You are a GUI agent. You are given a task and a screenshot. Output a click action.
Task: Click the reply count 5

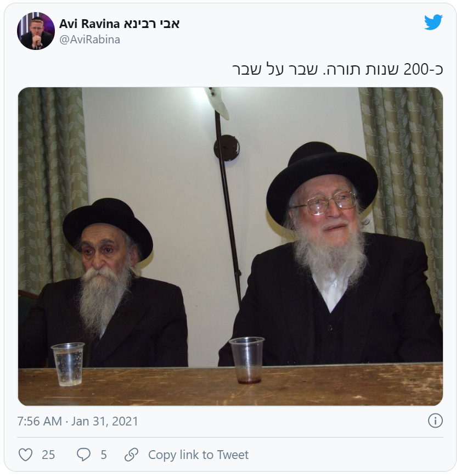coord(104,455)
